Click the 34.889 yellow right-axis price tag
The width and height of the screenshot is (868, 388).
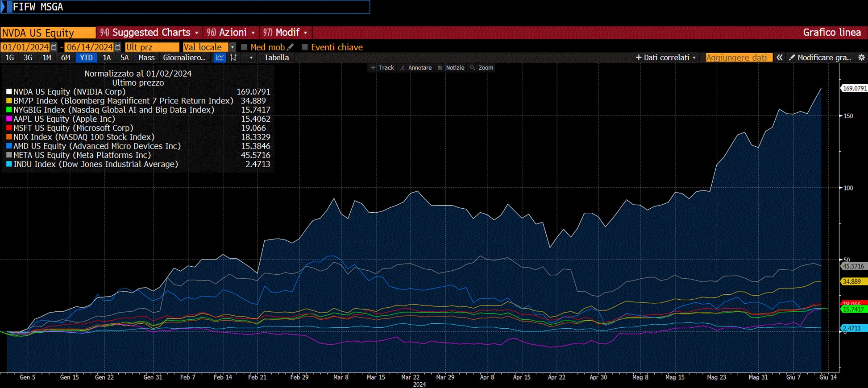pos(854,281)
